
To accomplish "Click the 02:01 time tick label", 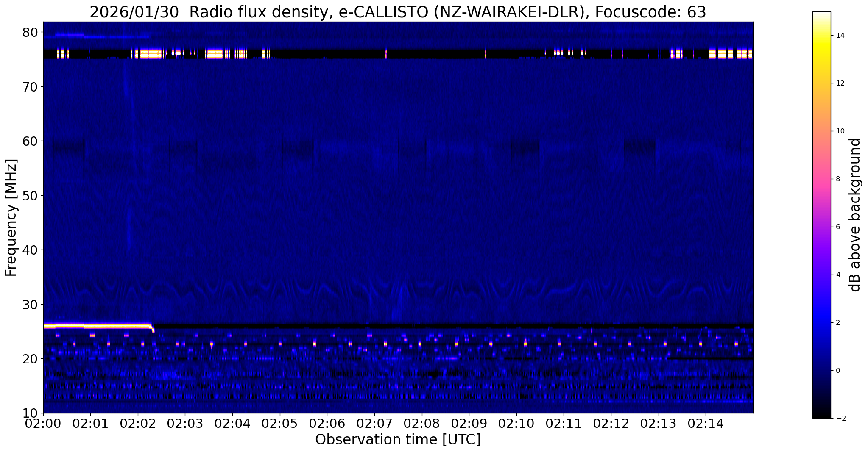I will click(90, 423).
